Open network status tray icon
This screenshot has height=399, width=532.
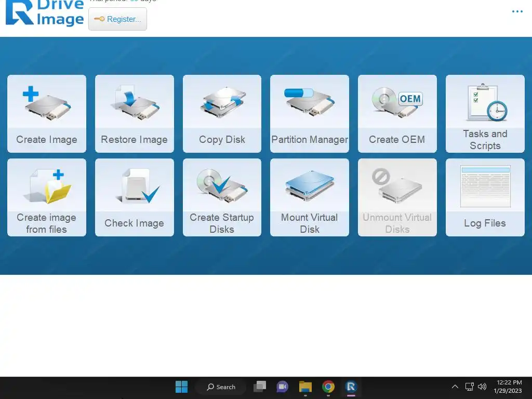point(469,387)
